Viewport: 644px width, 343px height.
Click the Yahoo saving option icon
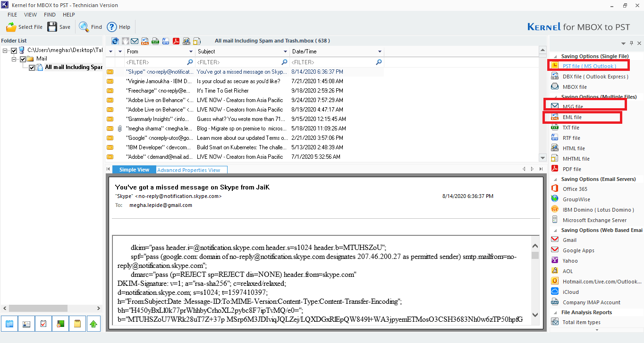point(555,260)
